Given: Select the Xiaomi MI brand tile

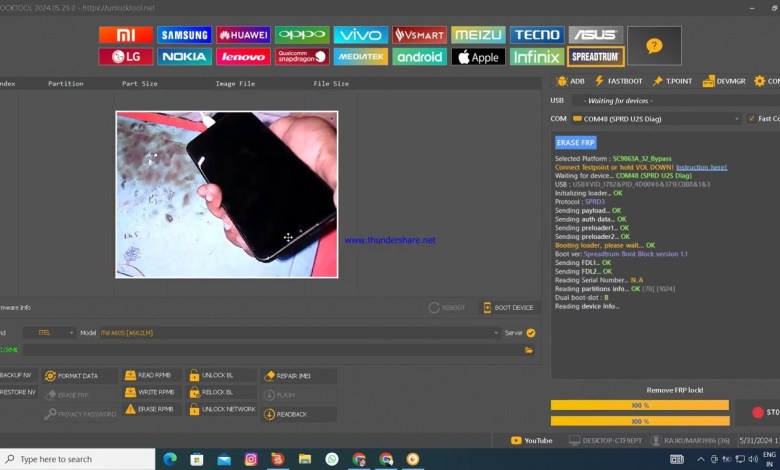Looking at the screenshot, I should pos(125,35).
